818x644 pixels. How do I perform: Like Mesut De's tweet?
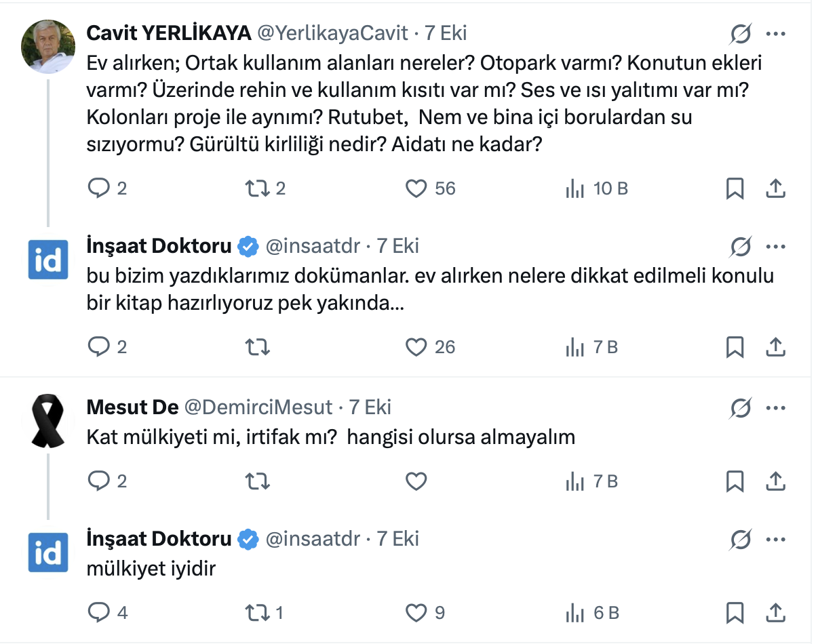pos(416,481)
